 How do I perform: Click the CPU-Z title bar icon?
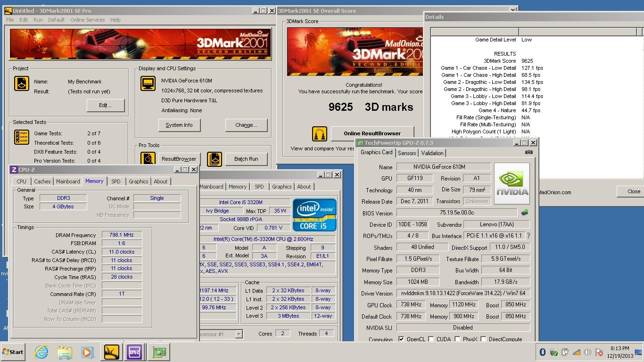[x=14, y=170]
